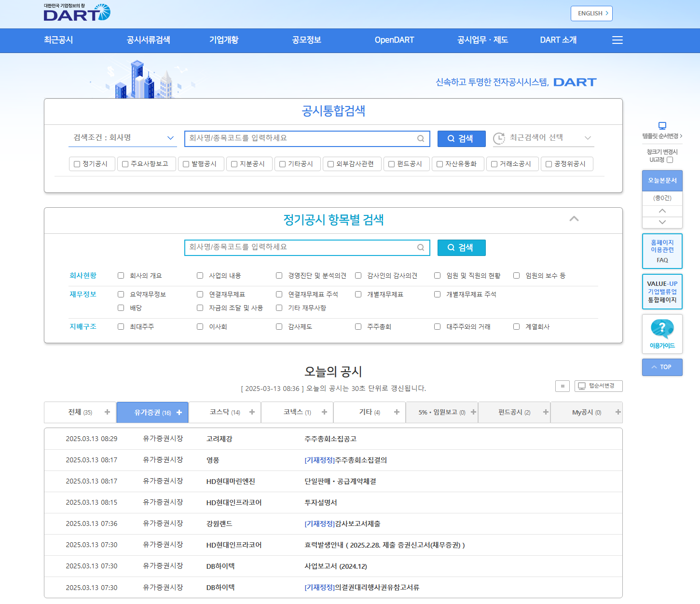Open 기업개황 menu

[224, 40]
